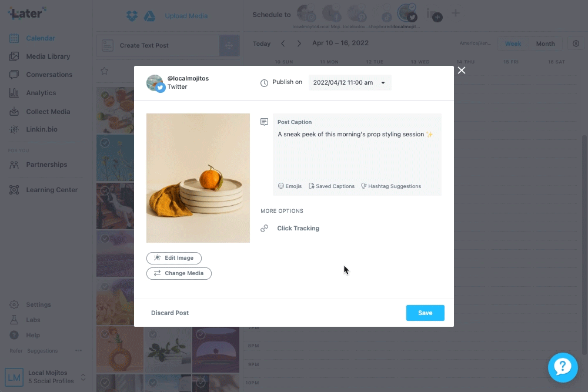Image resolution: width=588 pixels, height=392 pixels.
Task: Go to Media Library
Action: pos(48,56)
